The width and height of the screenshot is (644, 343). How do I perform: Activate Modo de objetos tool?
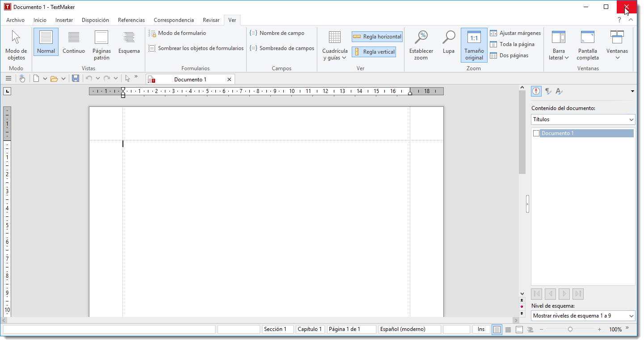[x=16, y=45]
